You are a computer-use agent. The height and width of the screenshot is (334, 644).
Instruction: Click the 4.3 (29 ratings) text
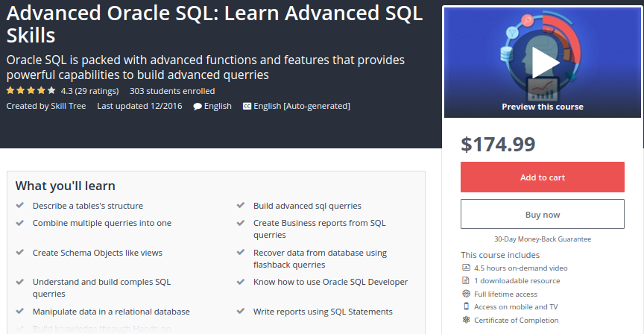89,91
